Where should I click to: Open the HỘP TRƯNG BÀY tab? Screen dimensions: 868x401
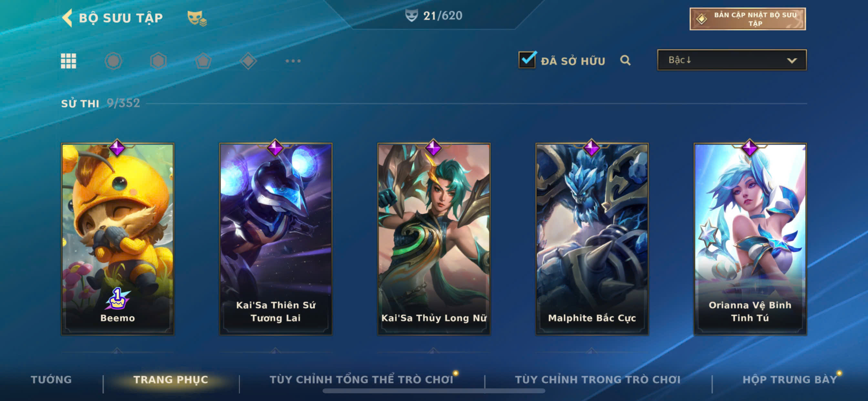[790, 379]
